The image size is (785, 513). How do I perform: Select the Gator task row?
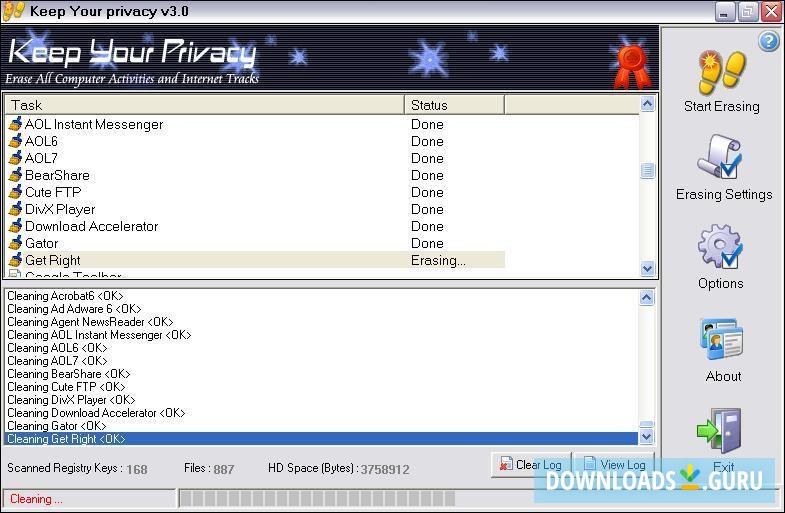255,243
